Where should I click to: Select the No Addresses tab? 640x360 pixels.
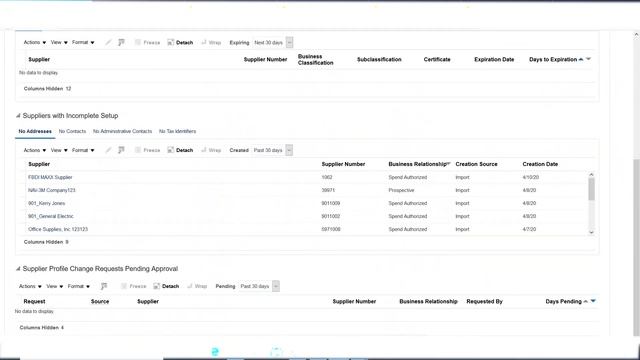35,131
